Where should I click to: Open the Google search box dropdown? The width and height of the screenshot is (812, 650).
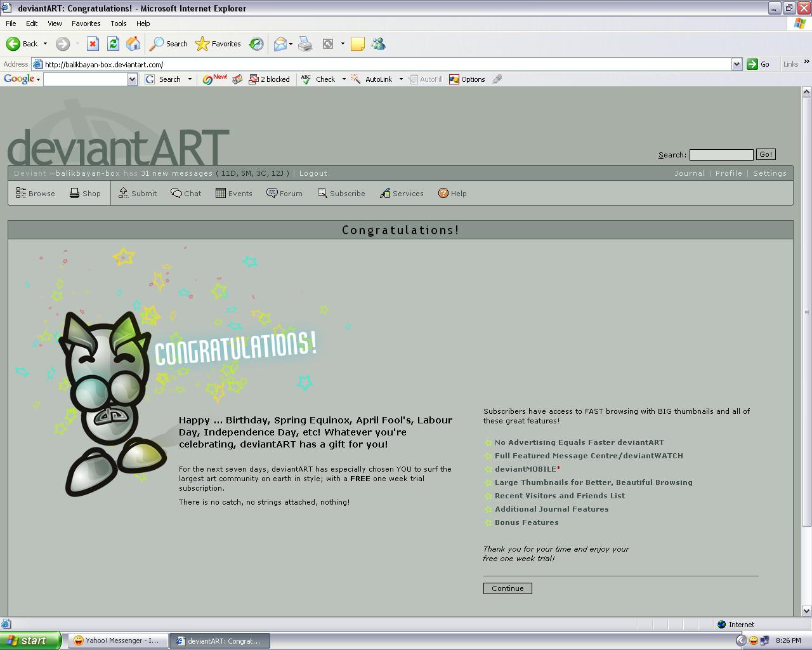point(132,79)
